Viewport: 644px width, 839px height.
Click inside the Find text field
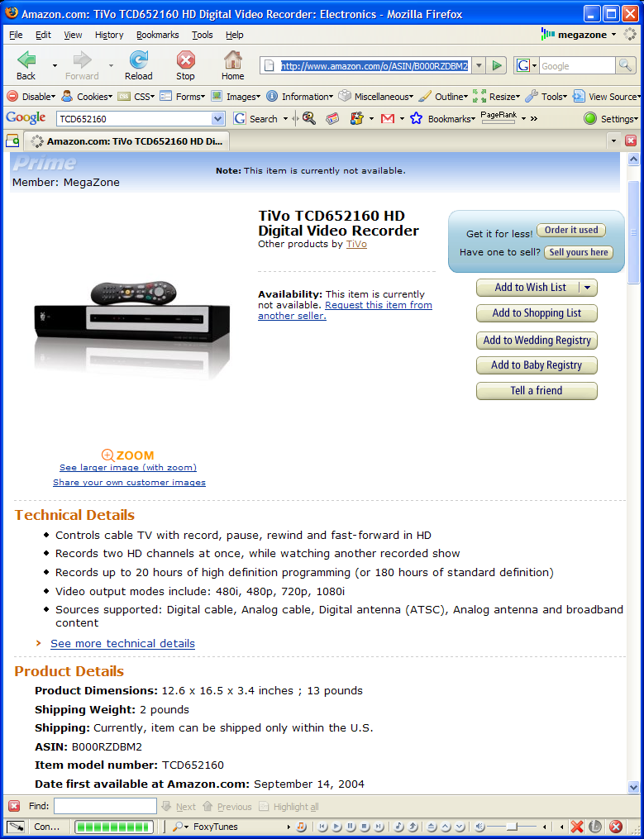[x=105, y=807]
